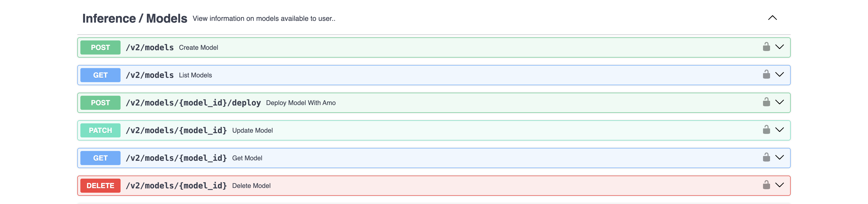Click the Inference / Models heading

tap(134, 19)
